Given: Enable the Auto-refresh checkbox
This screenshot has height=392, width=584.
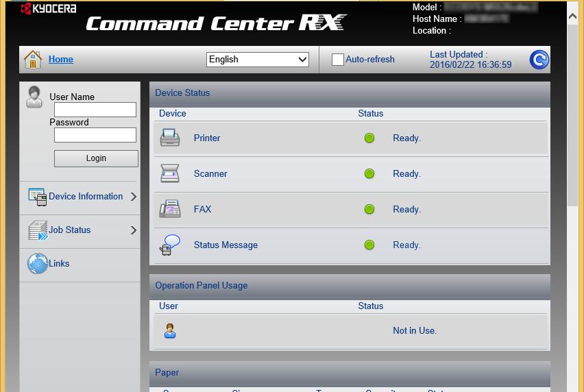Looking at the screenshot, I should pos(337,60).
